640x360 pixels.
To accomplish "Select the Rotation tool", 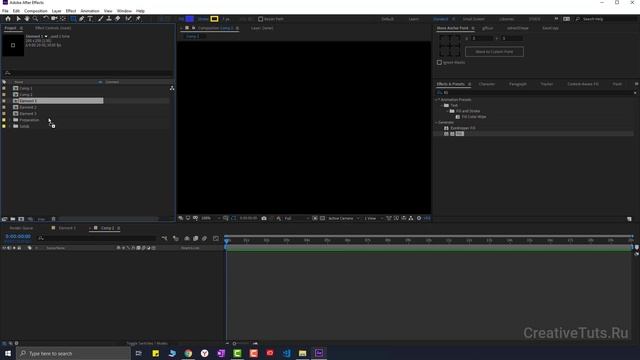I will [45, 19].
